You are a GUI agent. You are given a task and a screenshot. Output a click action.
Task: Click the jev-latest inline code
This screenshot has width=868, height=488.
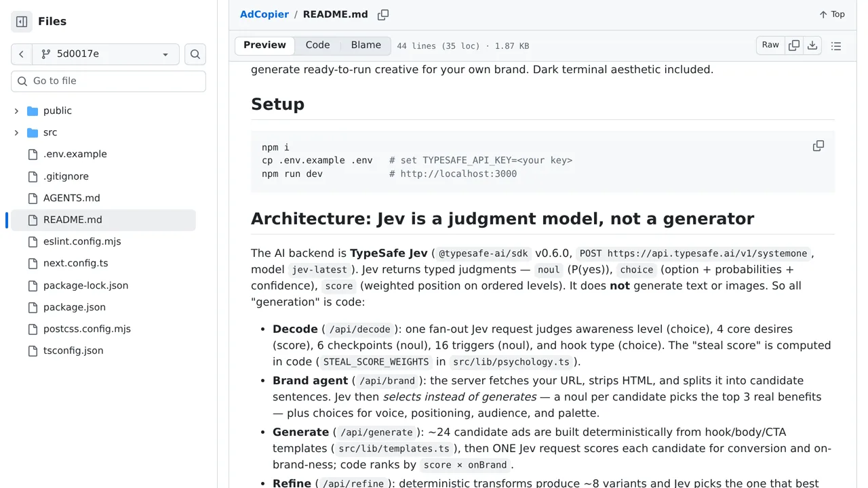[319, 270]
